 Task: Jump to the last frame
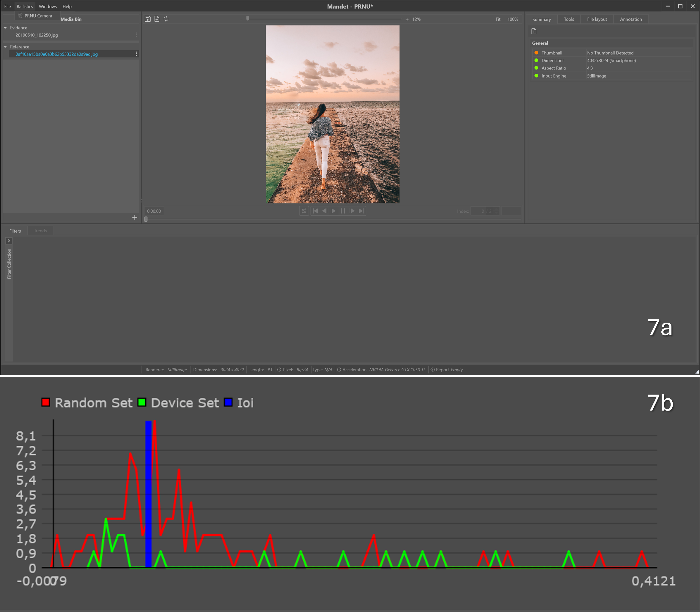pyautogui.click(x=361, y=211)
